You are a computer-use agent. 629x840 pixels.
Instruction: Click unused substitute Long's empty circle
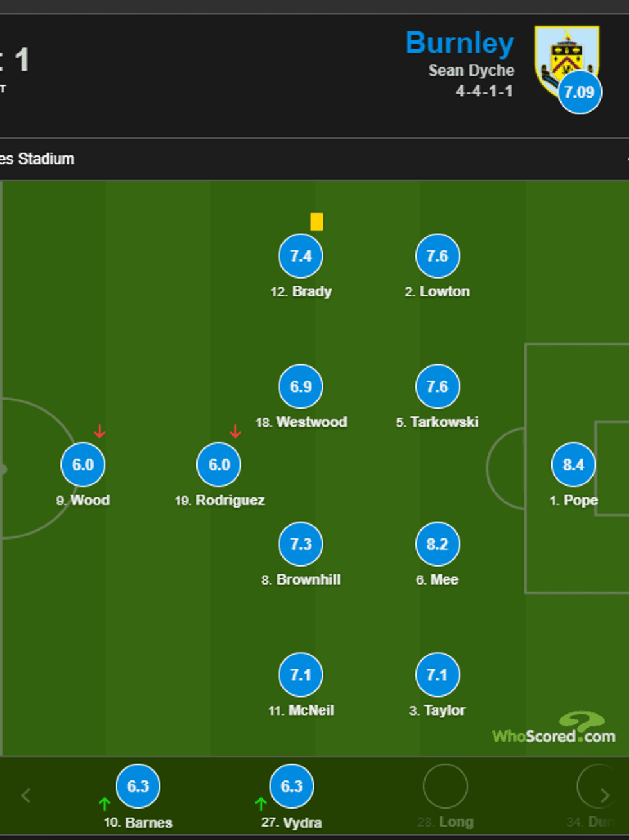(445, 786)
